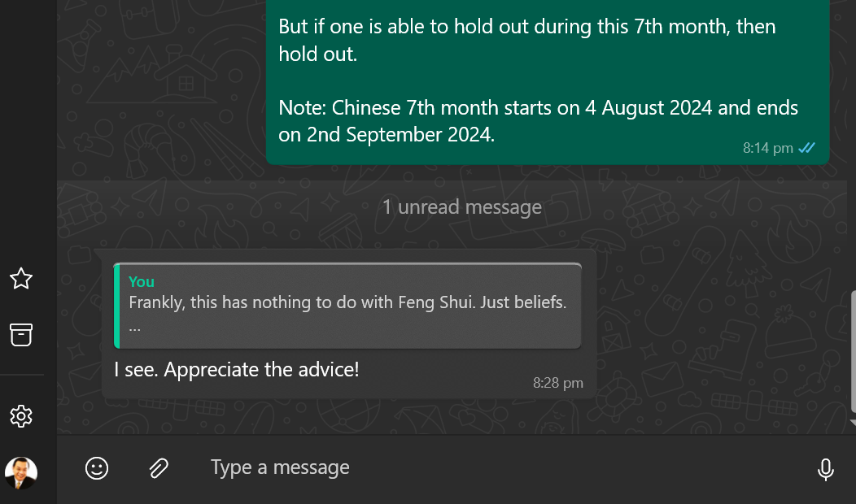Click the paperclip attach icon
856x504 pixels.
[159, 468]
